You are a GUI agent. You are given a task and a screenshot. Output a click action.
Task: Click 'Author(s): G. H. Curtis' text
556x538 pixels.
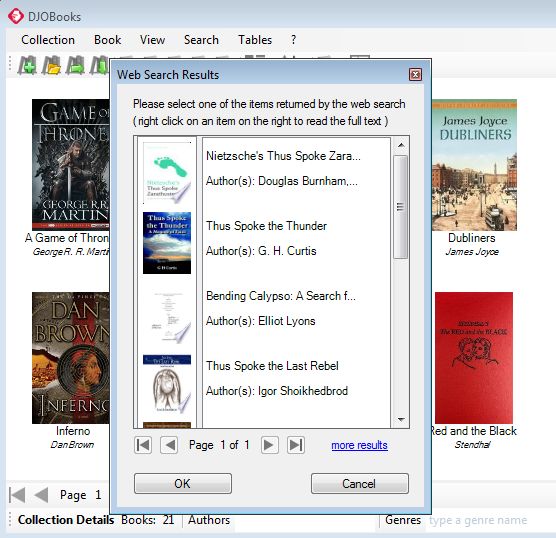[x=261, y=251]
